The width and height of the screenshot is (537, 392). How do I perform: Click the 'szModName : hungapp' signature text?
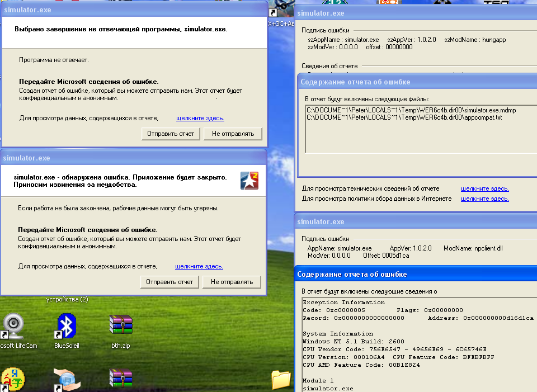[475, 40]
